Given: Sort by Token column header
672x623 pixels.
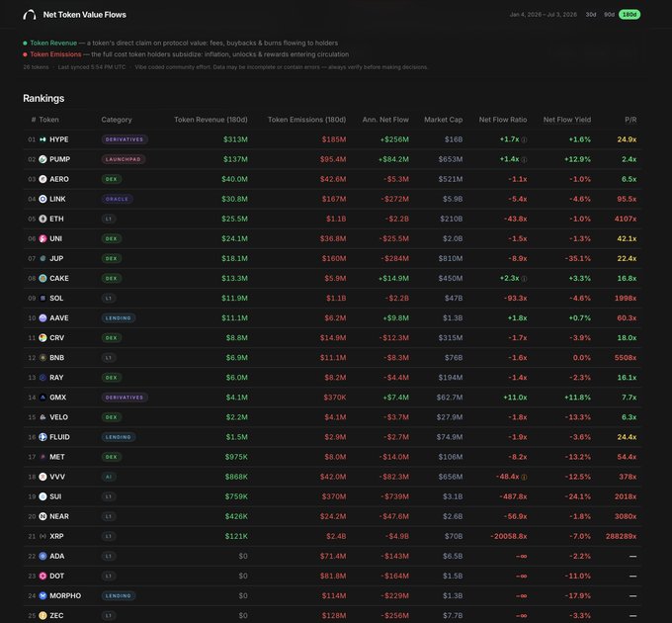Looking at the screenshot, I should 48,120.
